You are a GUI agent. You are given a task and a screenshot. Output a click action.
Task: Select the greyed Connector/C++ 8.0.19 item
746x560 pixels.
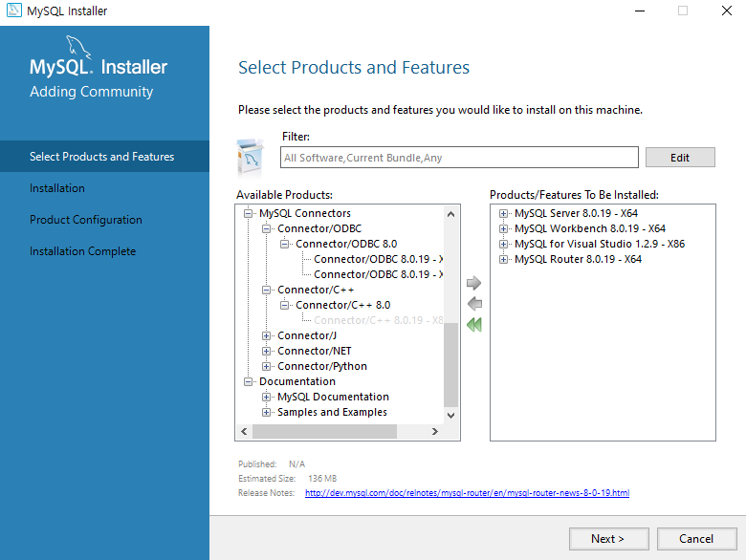click(378, 320)
